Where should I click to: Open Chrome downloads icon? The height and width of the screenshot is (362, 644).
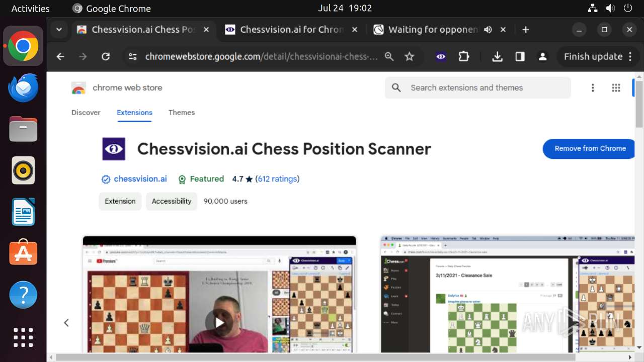point(497,57)
